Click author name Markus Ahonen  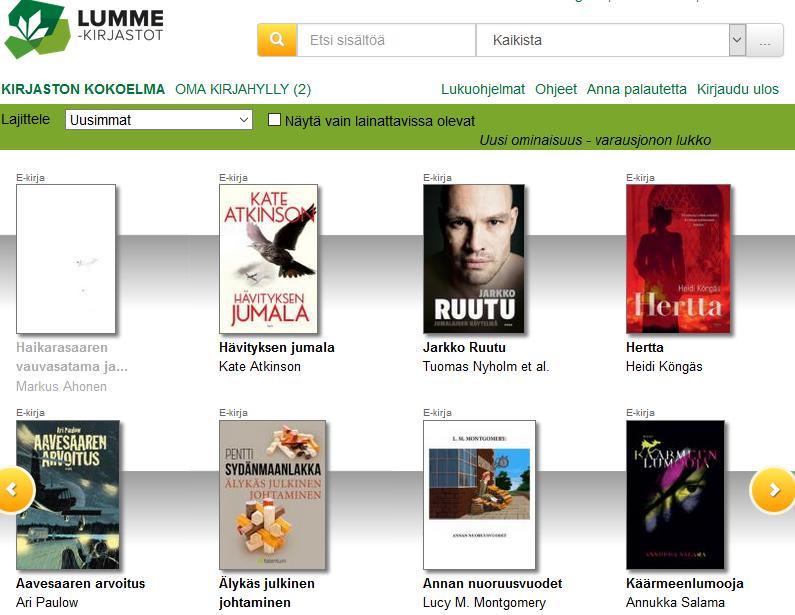point(61,386)
